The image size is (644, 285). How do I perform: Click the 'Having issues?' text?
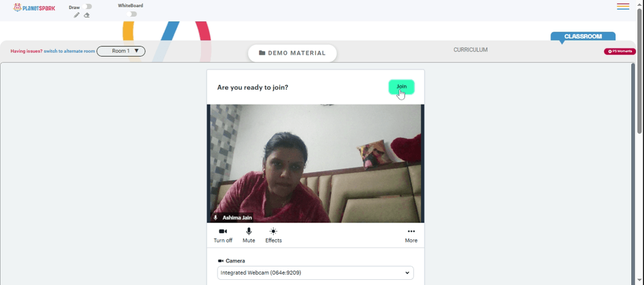(x=26, y=52)
